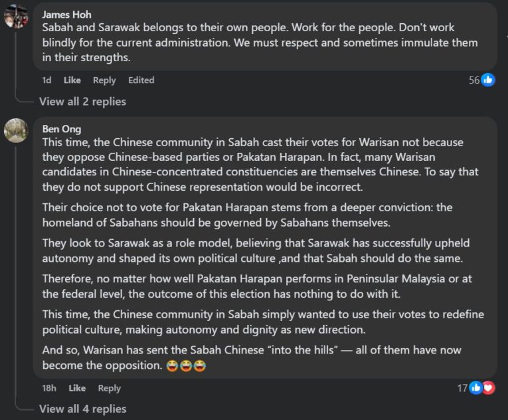508x420 pixels.
Task: Click the blue like reaction icon beside 17
Action: tap(476, 388)
